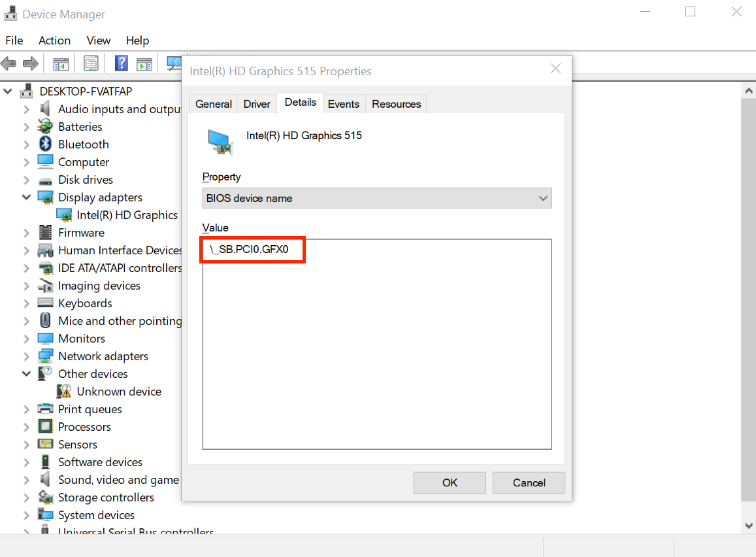Click the action pane toolbar icon

tap(144, 63)
